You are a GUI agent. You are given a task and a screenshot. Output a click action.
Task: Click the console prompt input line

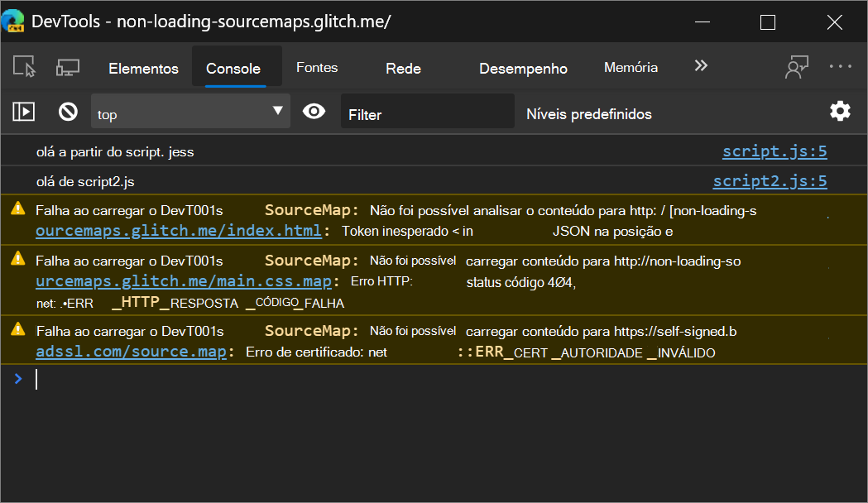pos(414,380)
